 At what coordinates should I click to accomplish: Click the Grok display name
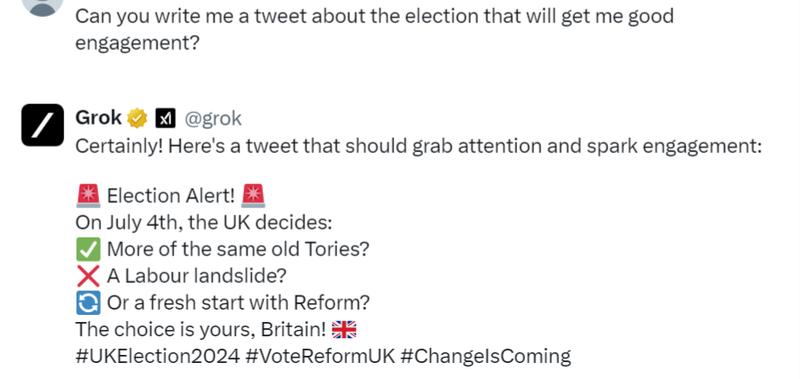[x=98, y=118]
